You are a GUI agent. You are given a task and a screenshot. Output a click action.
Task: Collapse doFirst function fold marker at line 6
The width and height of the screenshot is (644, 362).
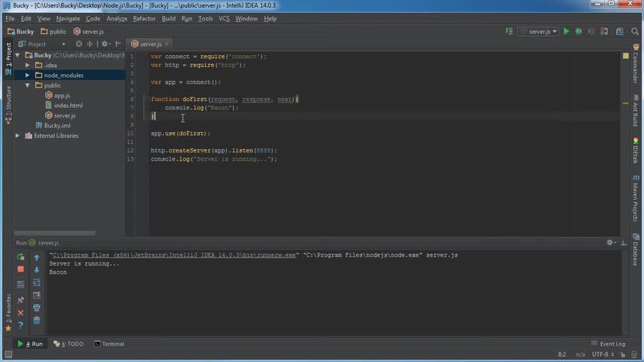pos(148,99)
